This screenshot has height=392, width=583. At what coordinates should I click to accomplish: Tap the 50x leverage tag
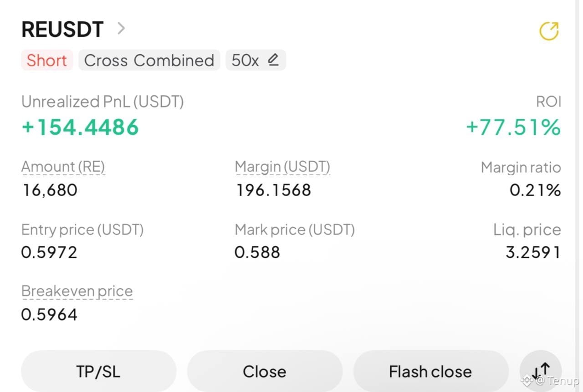[x=256, y=60]
